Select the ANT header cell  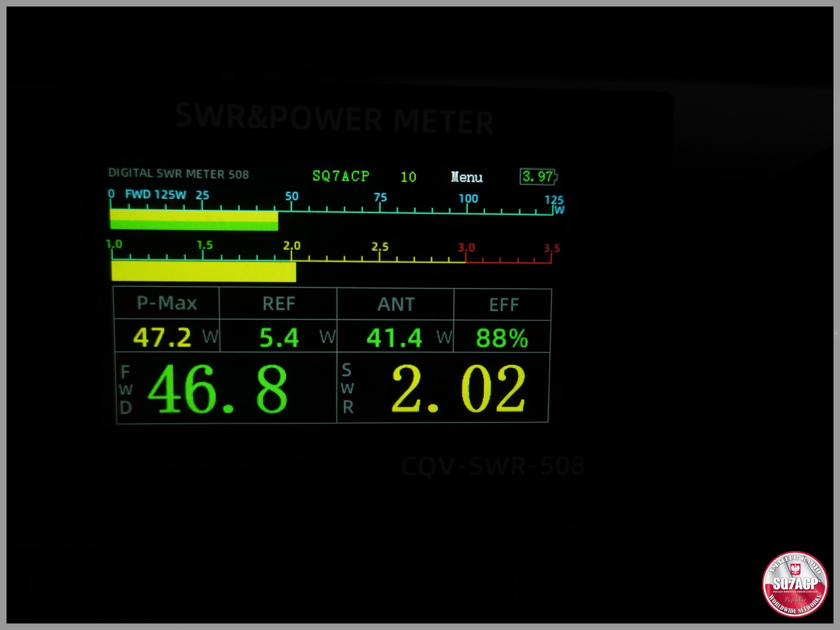pos(396,305)
